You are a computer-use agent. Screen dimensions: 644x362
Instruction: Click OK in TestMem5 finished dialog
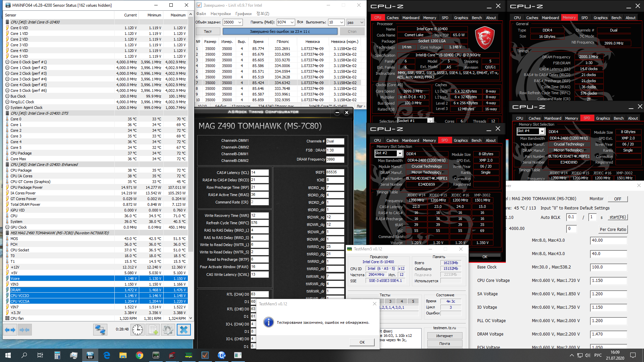tap(362, 342)
